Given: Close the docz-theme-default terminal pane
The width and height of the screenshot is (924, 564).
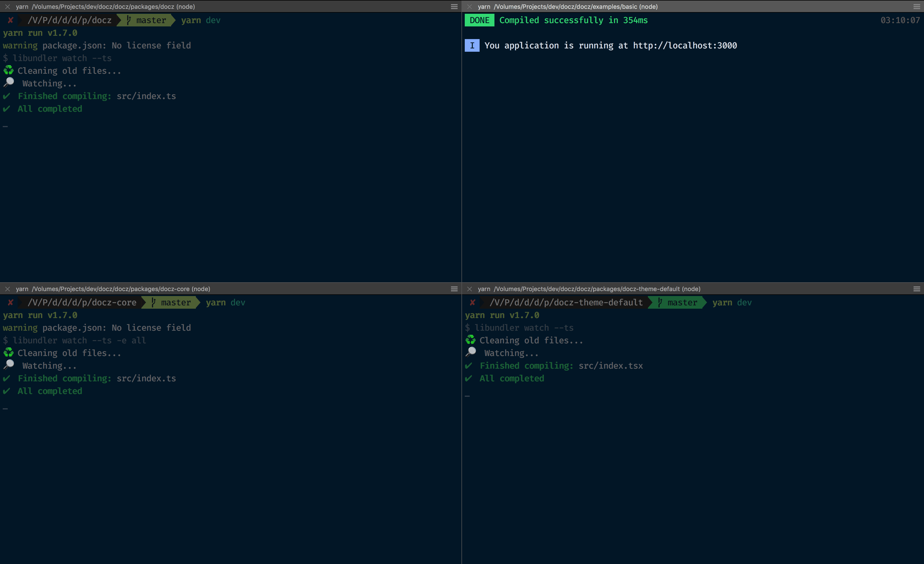Looking at the screenshot, I should coord(469,289).
